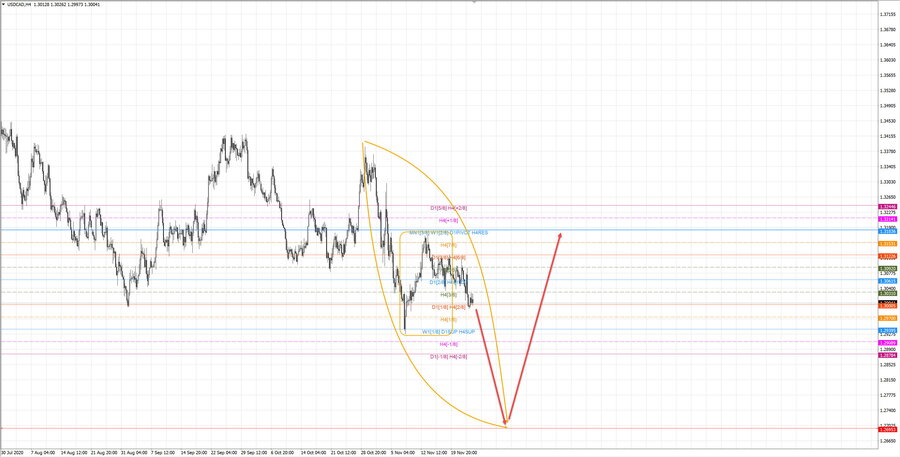Click the 1.37155 price scale value
The width and height of the screenshot is (900, 457).
pyautogui.click(x=887, y=14)
